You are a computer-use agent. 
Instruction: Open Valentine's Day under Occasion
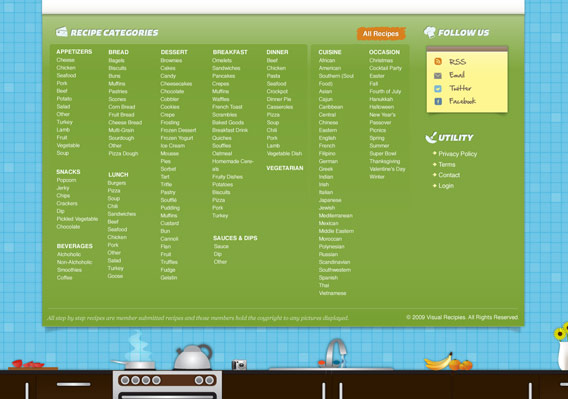[387, 169]
